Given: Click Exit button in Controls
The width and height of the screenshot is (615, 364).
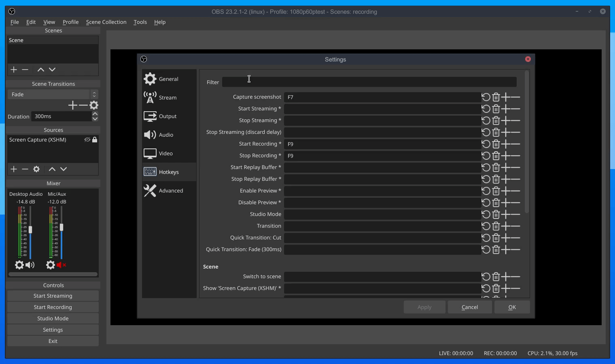Looking at the screenshot, I should coord(53,341).
